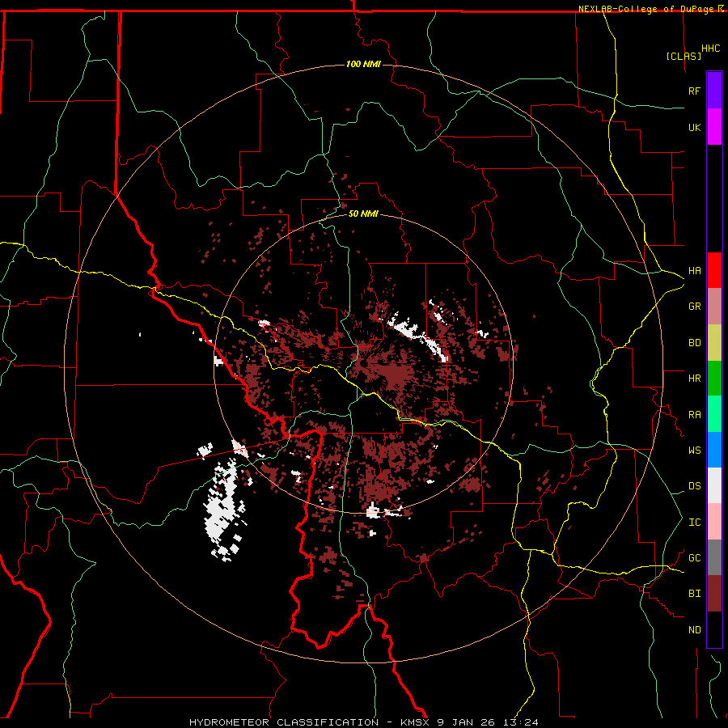Click the BD legend label

[694, 343]
